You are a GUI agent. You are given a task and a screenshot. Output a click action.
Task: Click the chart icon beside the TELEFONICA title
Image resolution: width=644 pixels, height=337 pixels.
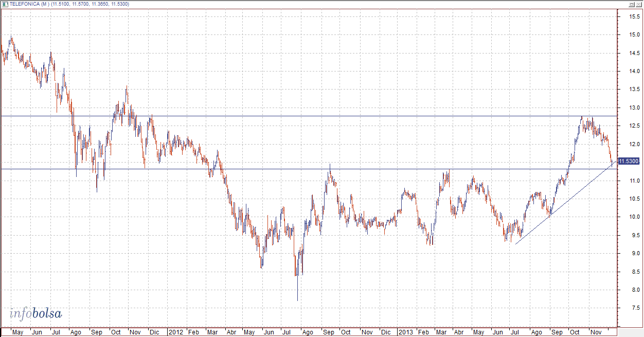point(5,4)
